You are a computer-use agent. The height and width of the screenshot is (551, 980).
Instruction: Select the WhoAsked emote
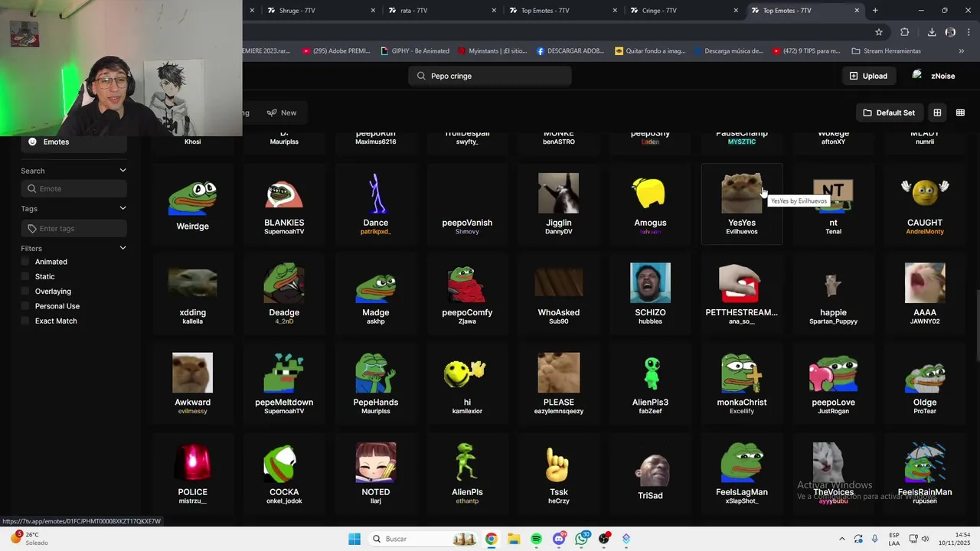coord(559,293)
